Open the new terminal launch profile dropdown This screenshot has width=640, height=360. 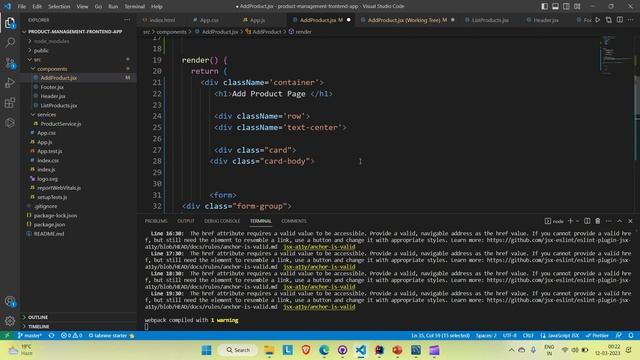click(x=577, y=221)
